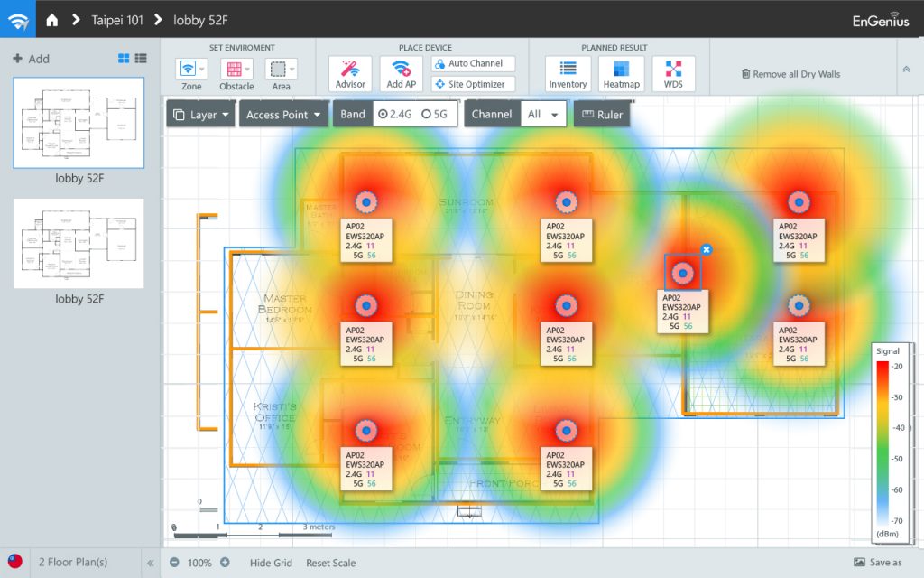
Task: Select the top-right AP icon on heatmap
Action: coord(799,202)
